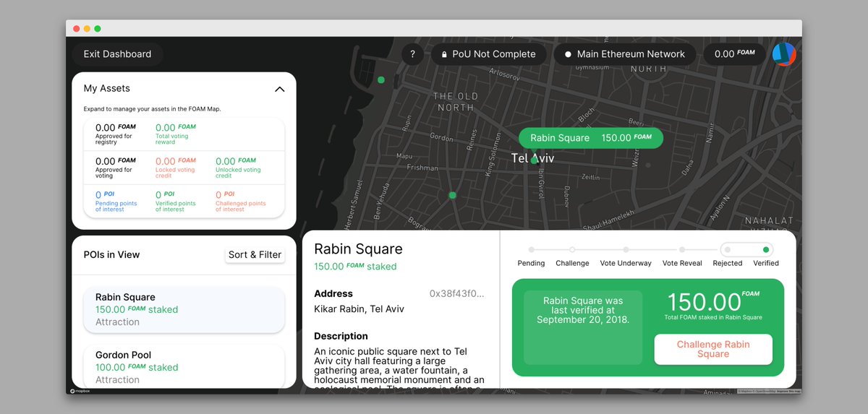This screenshot has height=414, width=868.
Task: Click the lock icon in the PoU button
Action: pos(443,54)
